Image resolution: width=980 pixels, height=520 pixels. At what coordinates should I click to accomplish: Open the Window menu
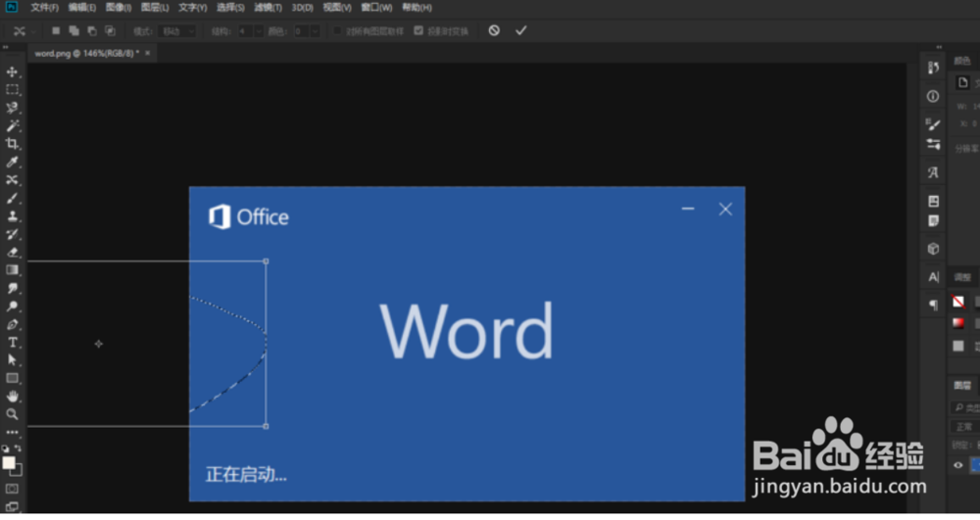(376, 8)
